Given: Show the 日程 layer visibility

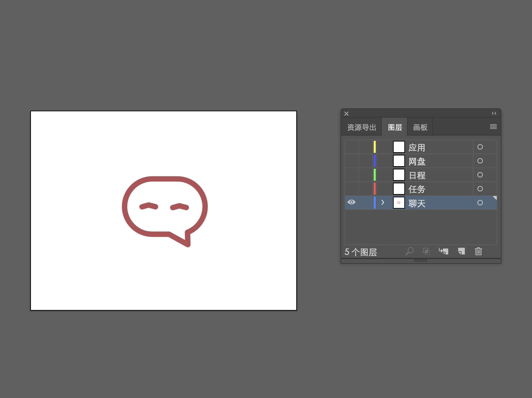Looking at the screenshot, I should 351,175.
